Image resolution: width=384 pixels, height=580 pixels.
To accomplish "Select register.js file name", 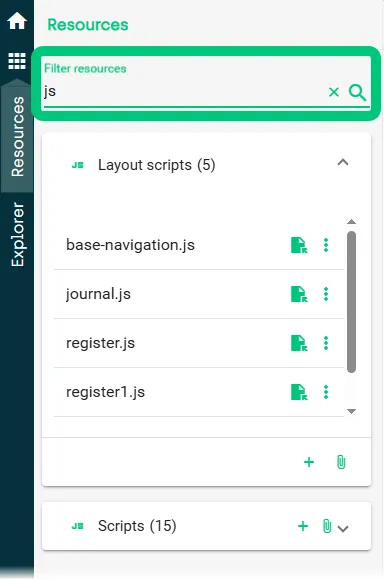I will point(100,344).
